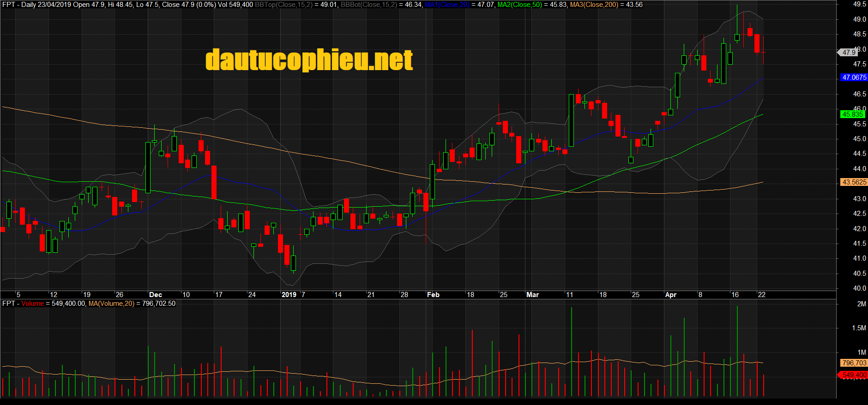Select the Feb marker on date axis
Viewport: 868px width, 405px height.
pyautogui.click(x=433, y=295)
